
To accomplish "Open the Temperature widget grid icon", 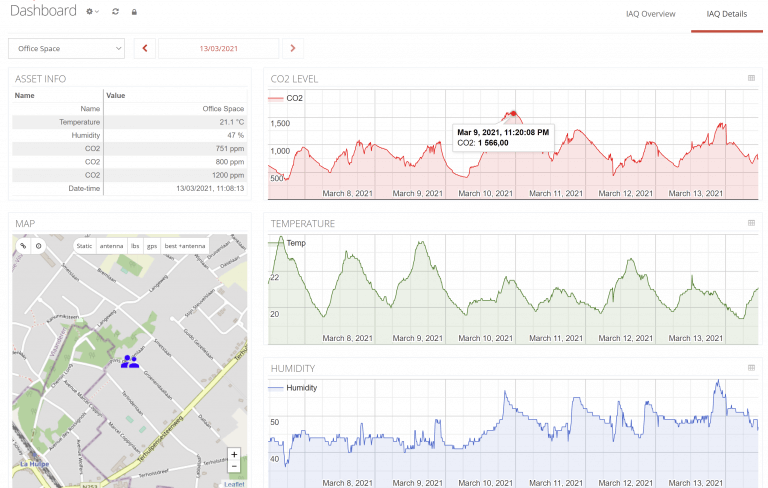I will point(751,223).
